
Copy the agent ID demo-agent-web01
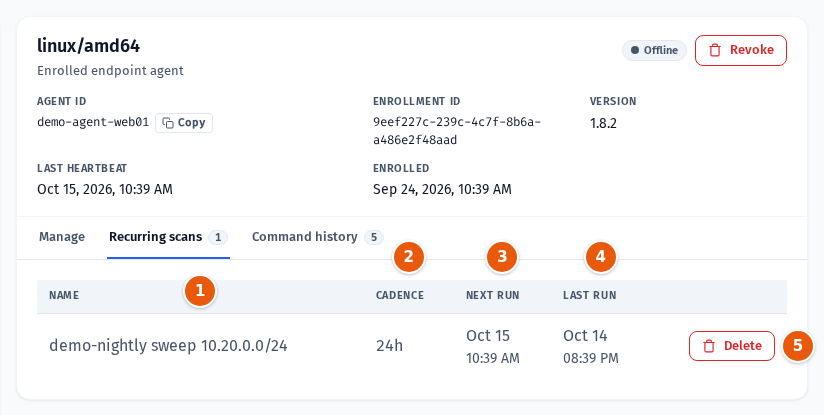[x=184, y=123]
